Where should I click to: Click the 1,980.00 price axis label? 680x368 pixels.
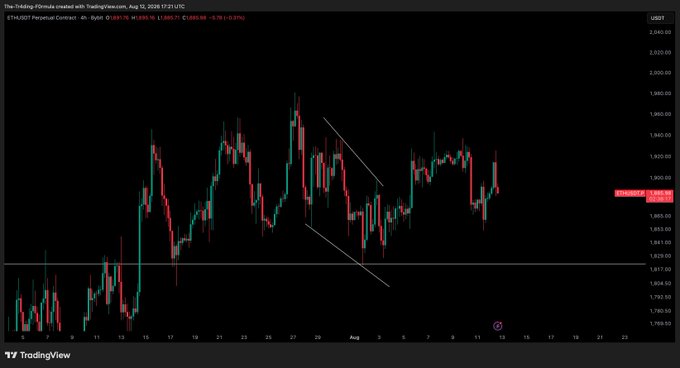(660, 94)
